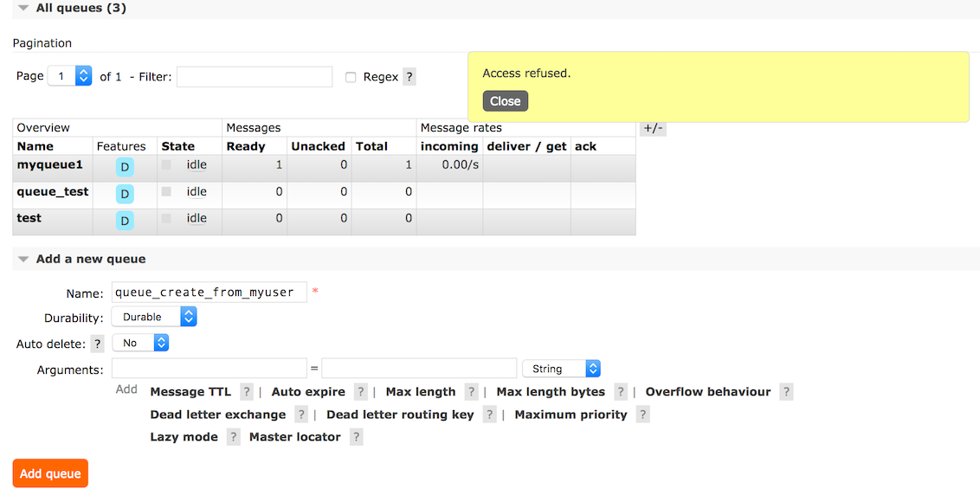This screenshot has width=980, height=495.
Task: Click the queue filter text field
Action: point(255,76)
